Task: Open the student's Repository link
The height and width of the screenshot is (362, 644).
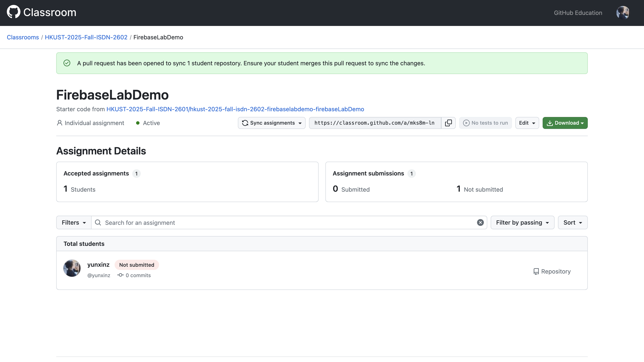Action: click(x=552, y=271)
